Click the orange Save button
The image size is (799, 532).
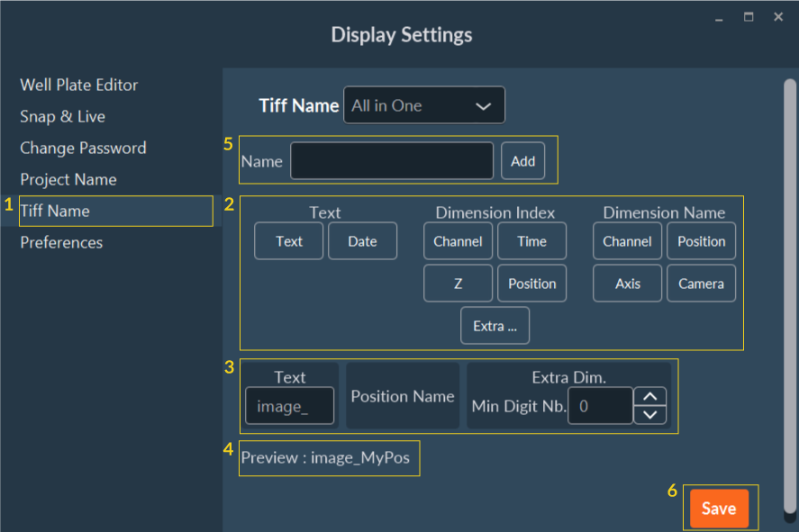719,508
